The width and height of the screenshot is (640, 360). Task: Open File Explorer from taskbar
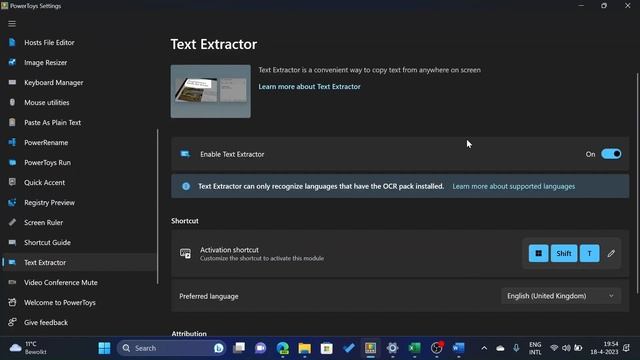304,348
